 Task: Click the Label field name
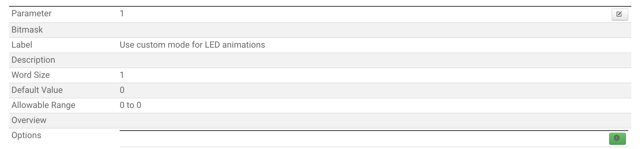[22, 45]
